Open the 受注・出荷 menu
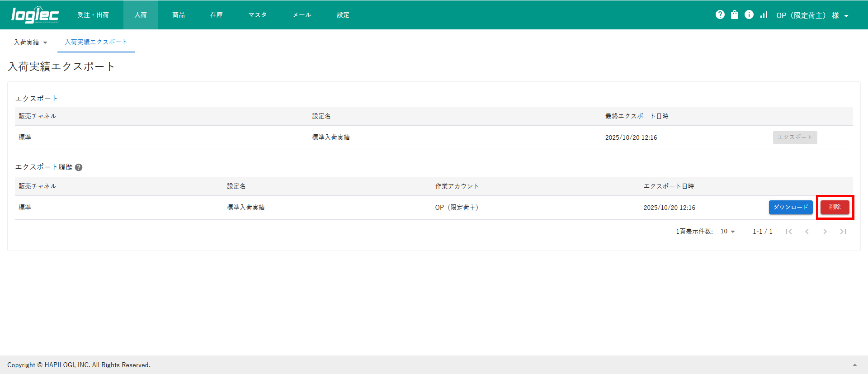This screenshot has height=374, width=868. [93, 15]
